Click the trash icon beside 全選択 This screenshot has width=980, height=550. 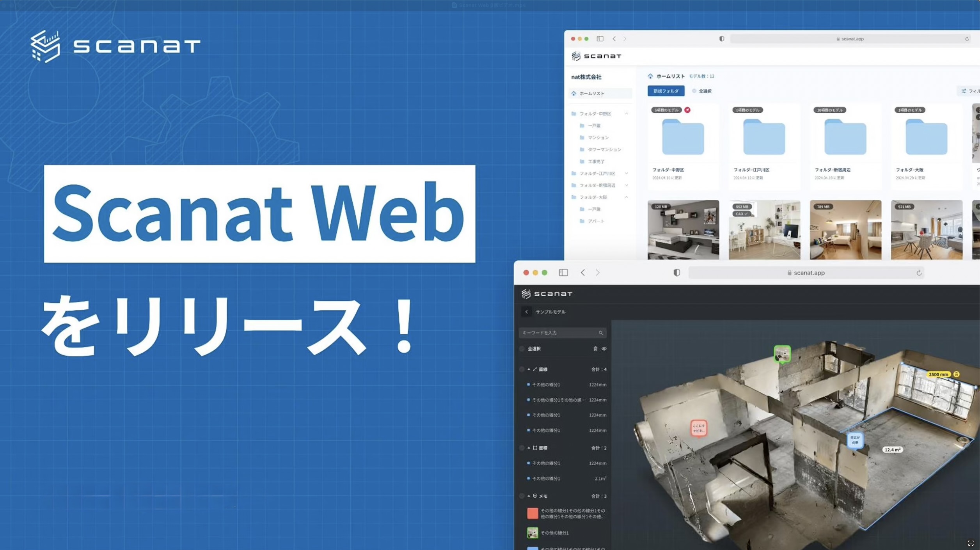(x=595, y=349)
